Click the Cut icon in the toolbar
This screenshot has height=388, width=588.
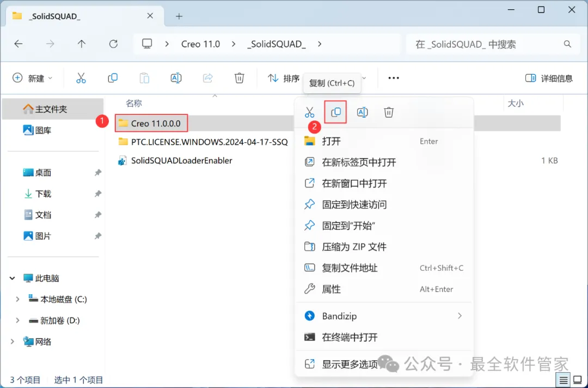pos(81,78)
